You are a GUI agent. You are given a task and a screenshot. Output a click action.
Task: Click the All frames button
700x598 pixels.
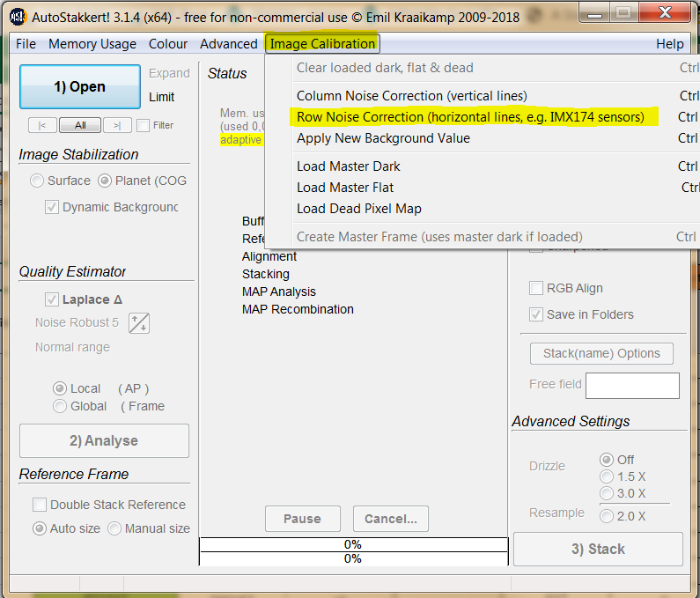pyautogui.click(x=80, y=125)
